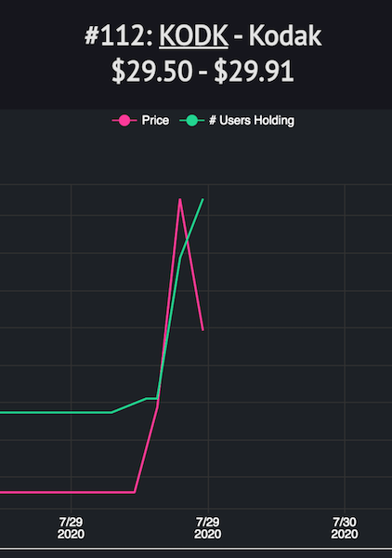This screenshot has width=392, height=558.
Task: Click where pink and green lines cross near top
Action: [187, 242]
